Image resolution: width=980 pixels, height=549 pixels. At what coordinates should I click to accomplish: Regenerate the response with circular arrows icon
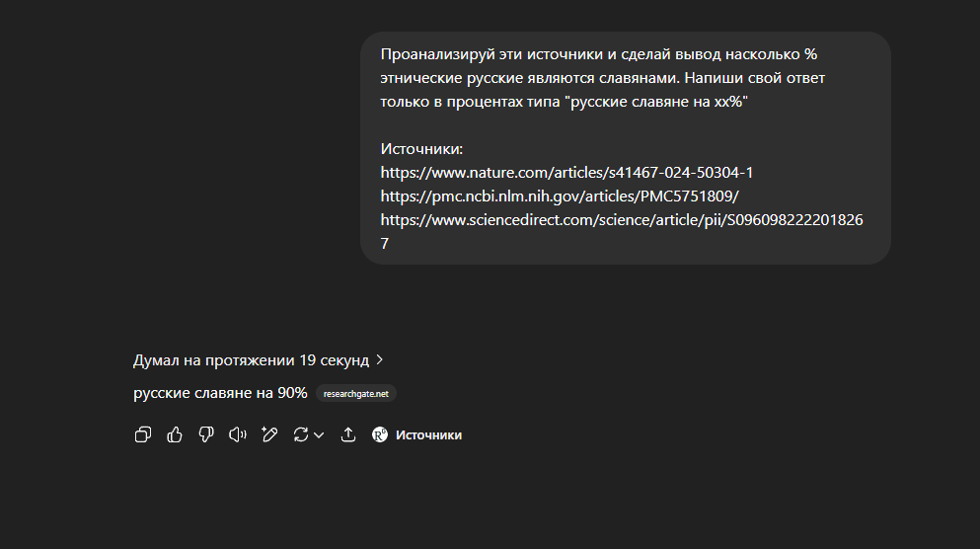301,434
